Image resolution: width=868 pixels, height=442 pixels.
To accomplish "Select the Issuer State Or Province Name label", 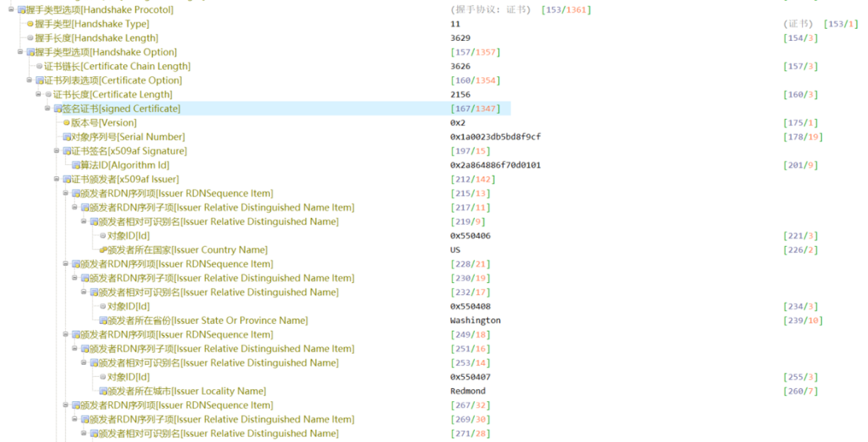I will (x=207, y=321).
